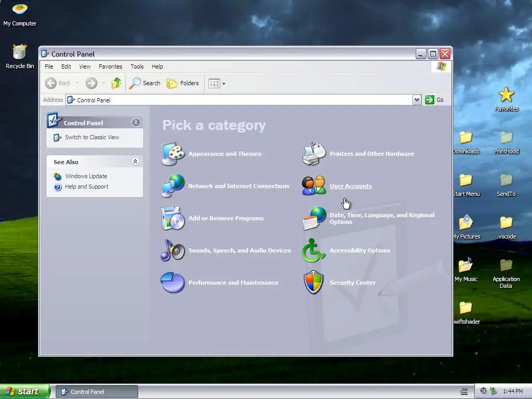Open the Forward history dropdown arrow
This screenshot has width=532, height=399.
coord(103,83)
